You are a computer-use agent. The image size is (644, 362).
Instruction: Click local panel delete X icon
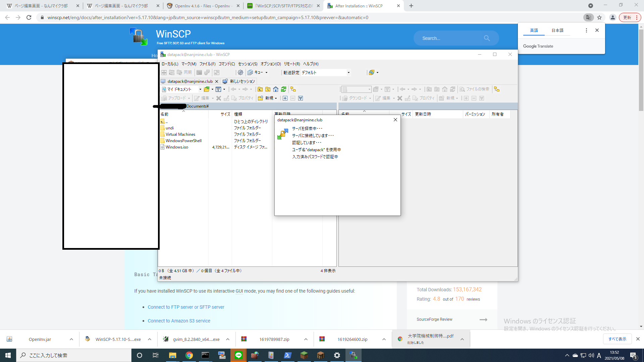(x=219, y=98)
